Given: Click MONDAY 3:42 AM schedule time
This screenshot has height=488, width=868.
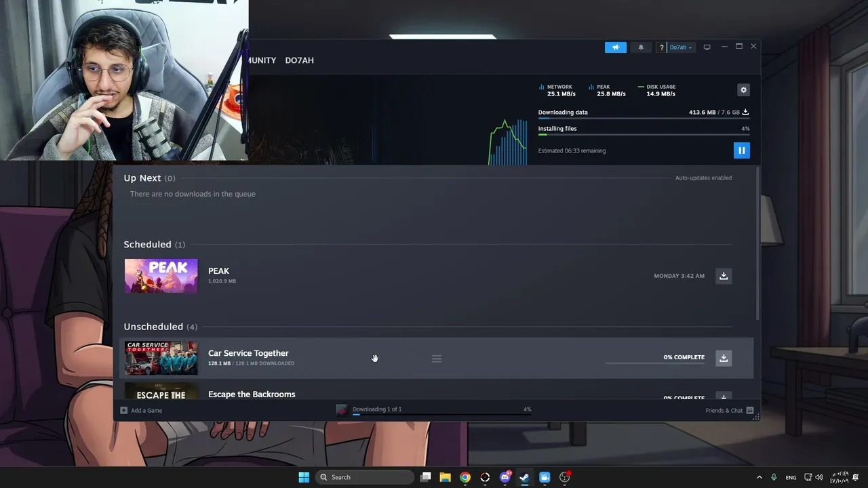Looking at the screenshot, I should click(679, 276).
